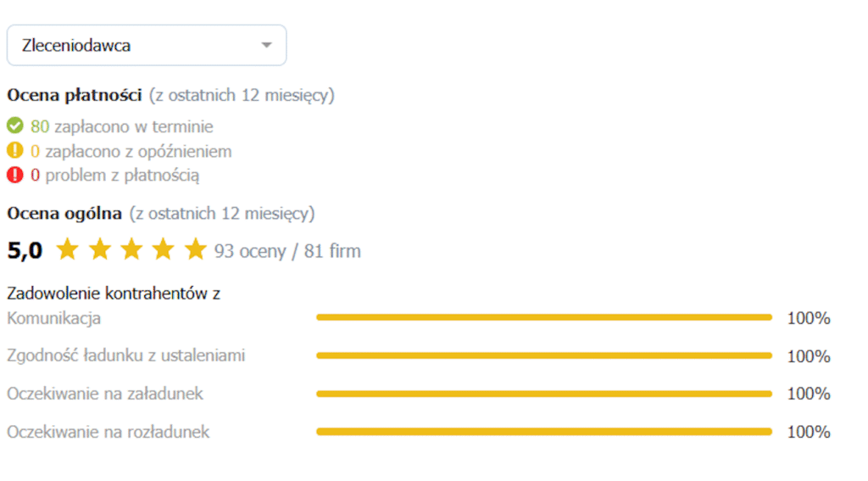Screen dimensions: 868x481
Task: Click the 5,0 overall rating score
Action: pos(25,250)
